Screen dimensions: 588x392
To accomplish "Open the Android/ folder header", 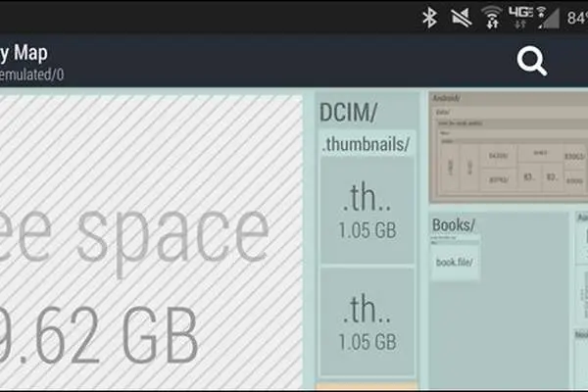I will point(446,98).
